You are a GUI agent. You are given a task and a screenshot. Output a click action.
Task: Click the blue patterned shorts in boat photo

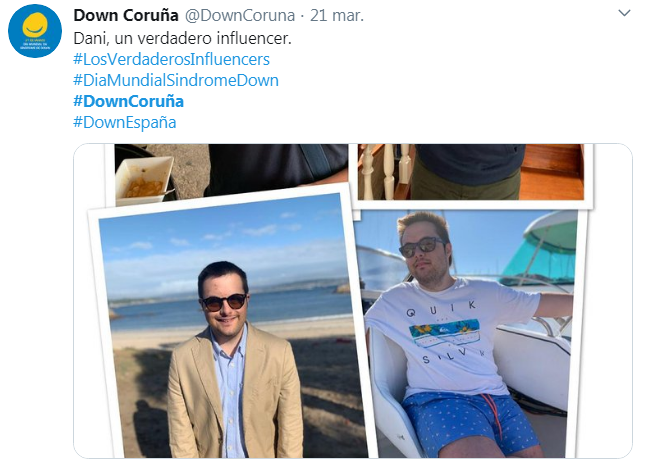pyautogui.click(x=468, y=422)
